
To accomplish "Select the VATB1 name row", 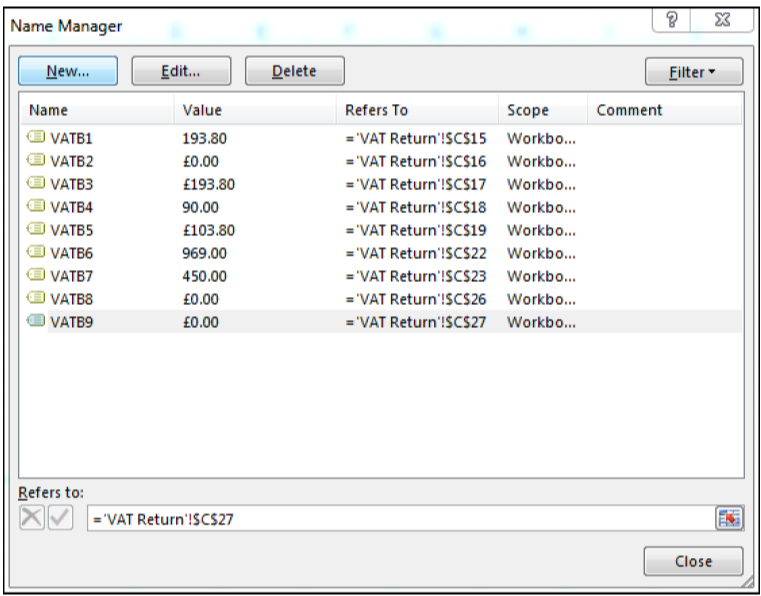I will tap(381, 139).
